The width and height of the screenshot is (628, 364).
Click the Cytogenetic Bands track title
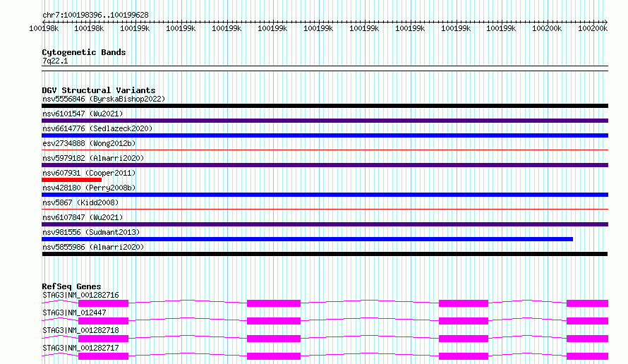coord(84,52)
